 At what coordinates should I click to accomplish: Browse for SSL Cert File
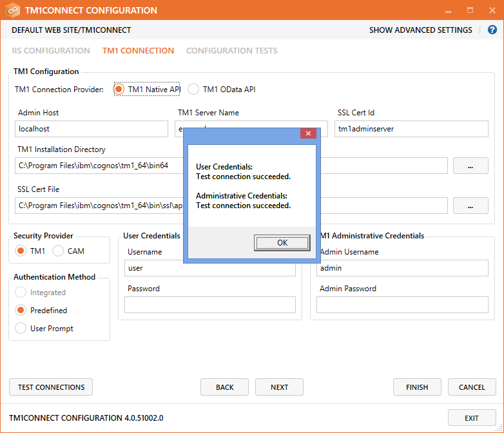(x=470, y=206)
